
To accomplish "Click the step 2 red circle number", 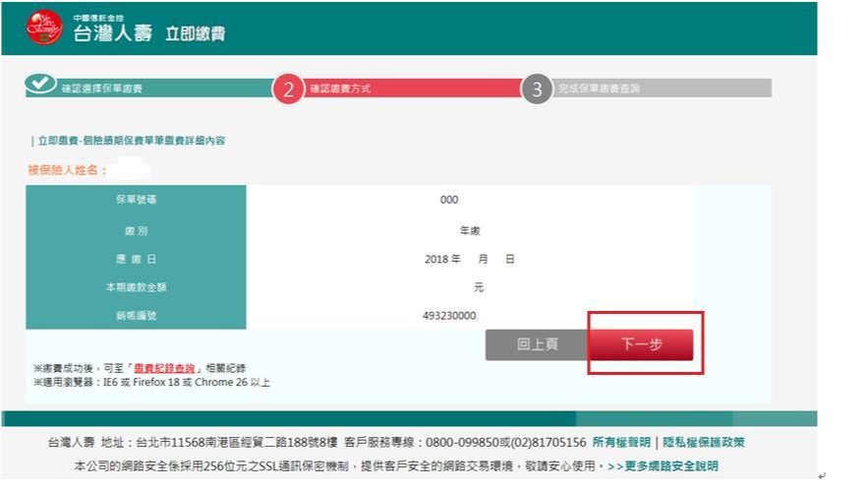I will (x=289, y=90).
